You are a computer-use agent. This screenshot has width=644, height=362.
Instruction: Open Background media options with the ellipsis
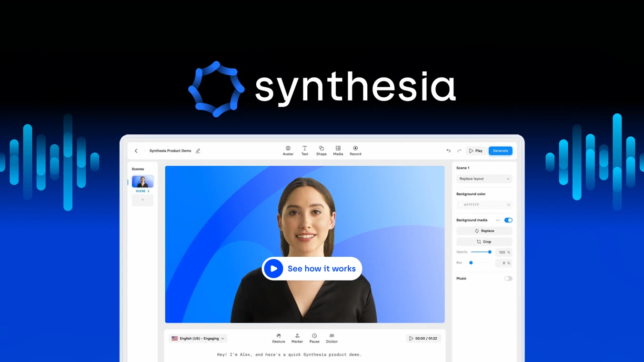point(498,220)
